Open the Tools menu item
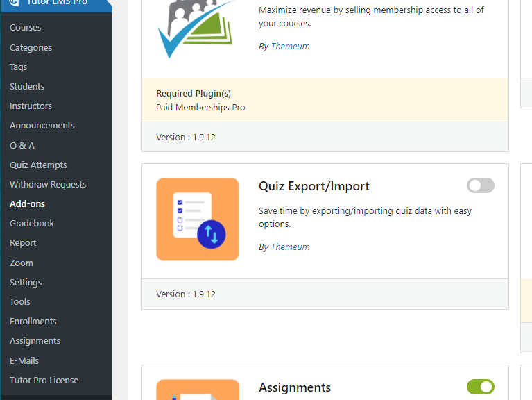Image resolution: width=532 pixels, height=400 pixels. (x=20, y=301)
